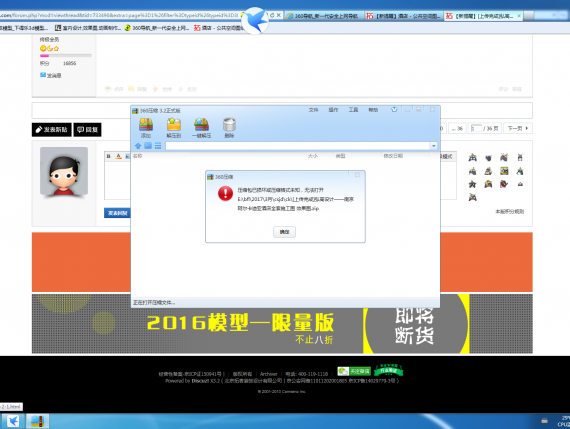
Task: Expand the path address dropdown arrow in 360压缩
Action: pos(433,146)
